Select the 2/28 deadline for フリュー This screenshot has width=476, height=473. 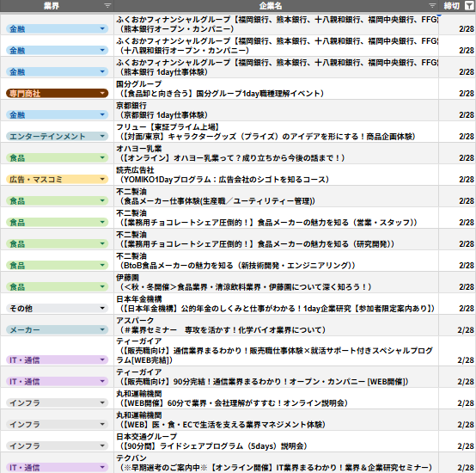pos(457,132)
